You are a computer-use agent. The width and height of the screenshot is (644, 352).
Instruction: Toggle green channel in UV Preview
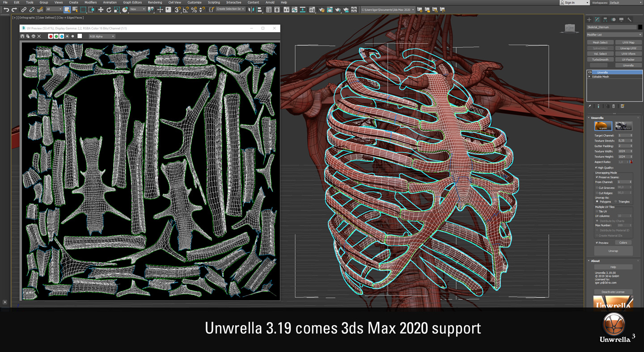(x=56, y=36)
